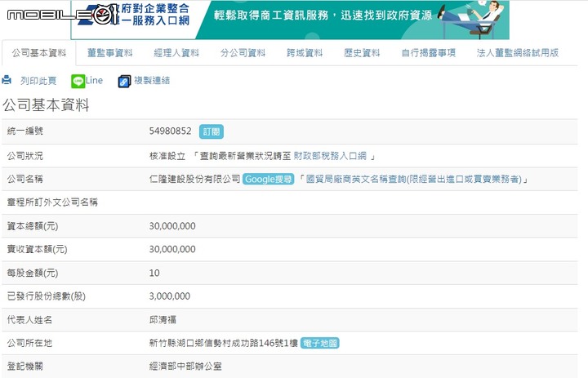This screenshot has width=588, height=378.
Task: Open the 法人董監網絡試用版 tab
Action: click(x=518, y=53)
